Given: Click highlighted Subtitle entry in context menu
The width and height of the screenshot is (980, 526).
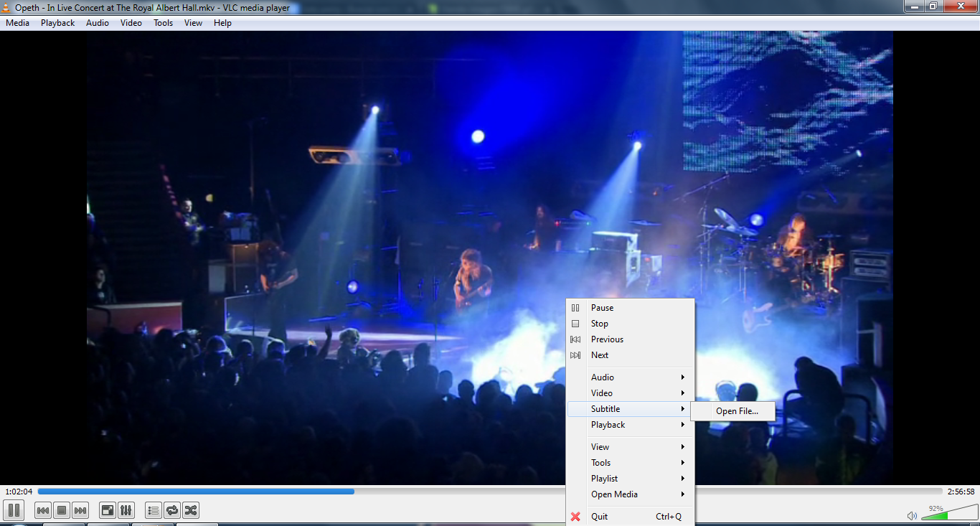Looking at the screenshot, I should 631,409.
